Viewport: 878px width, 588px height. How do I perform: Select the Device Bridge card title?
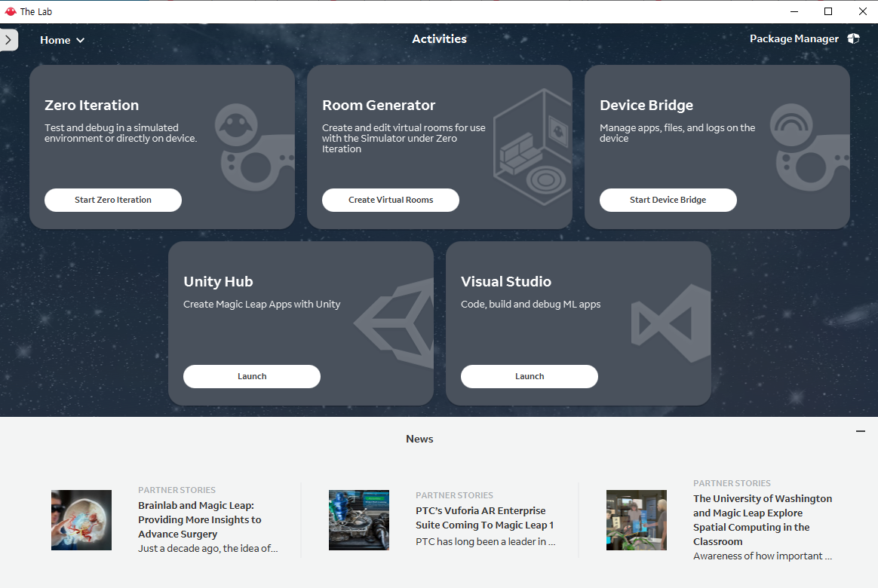[x=646, y=106]
